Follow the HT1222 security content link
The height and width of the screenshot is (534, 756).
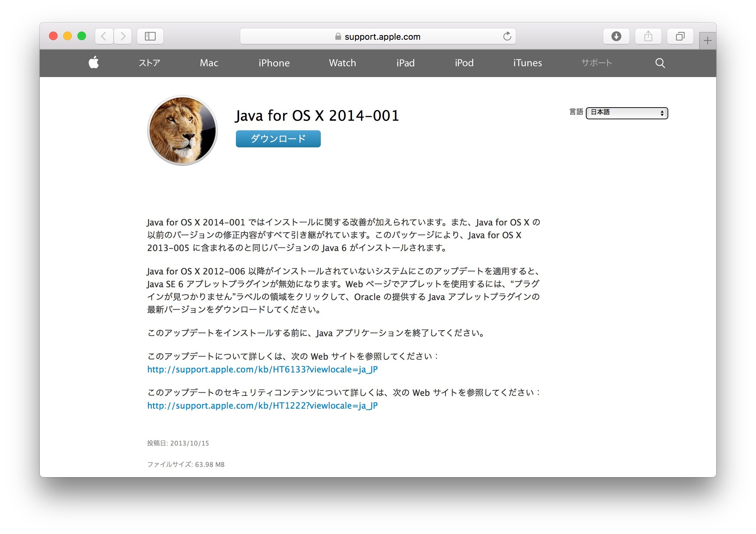pyautogui.click(x=262, y=405)
